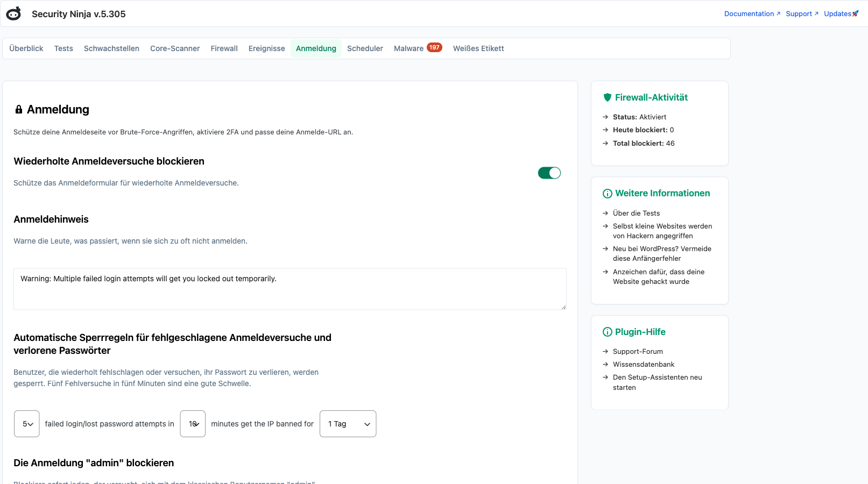The height and width of the screenshot is (484, 868).
Task: Open the Documentation link
Action: [752, 13]
